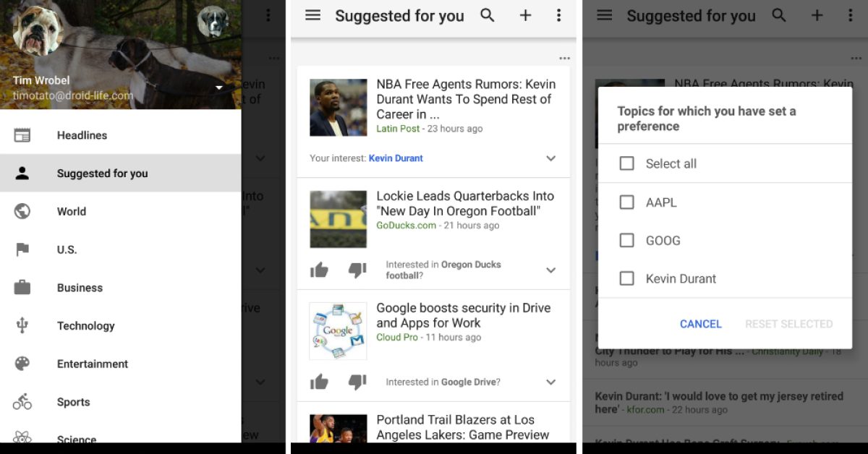Viewport: 868px width, 454px height.
Task: Tap the three-dot options above Kevin Durant card
Action: 564,59
